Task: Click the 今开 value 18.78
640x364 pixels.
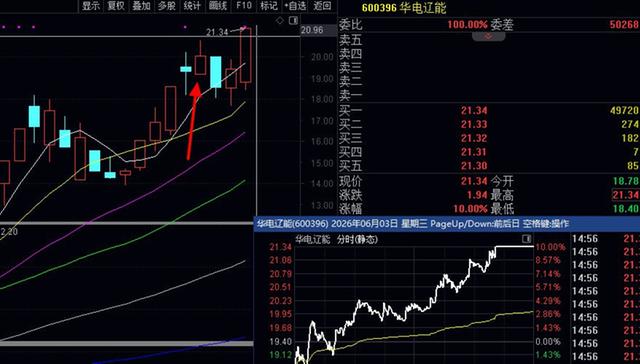Action: [x=626, y=181]
